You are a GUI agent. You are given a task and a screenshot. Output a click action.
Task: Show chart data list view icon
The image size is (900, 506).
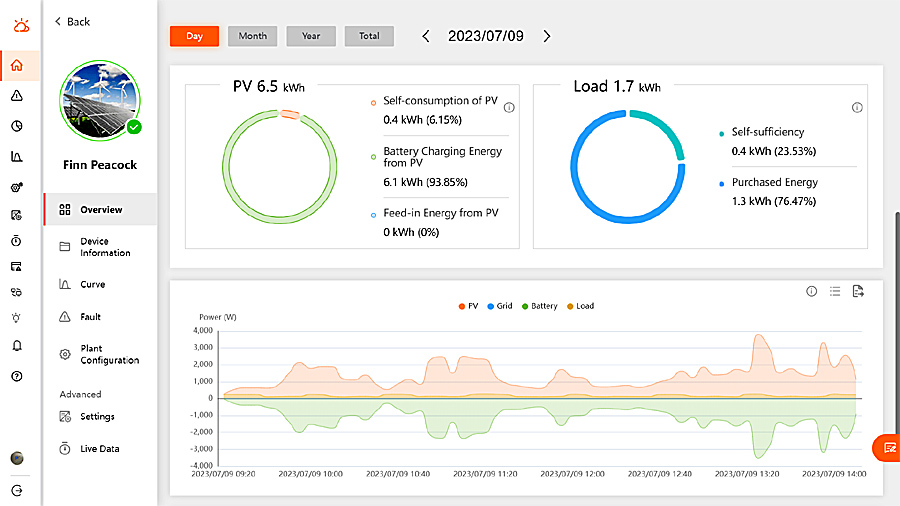coord(835,291)
